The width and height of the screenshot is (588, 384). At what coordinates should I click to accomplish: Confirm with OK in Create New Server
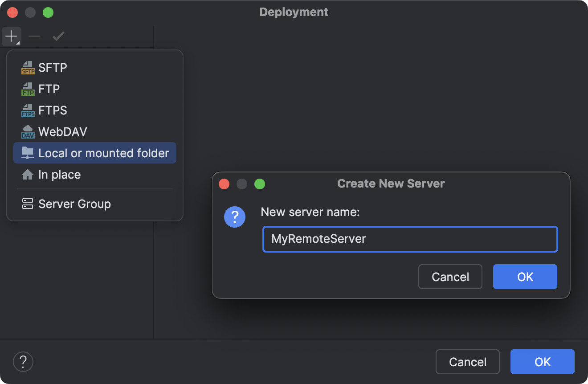pos(525,277)
